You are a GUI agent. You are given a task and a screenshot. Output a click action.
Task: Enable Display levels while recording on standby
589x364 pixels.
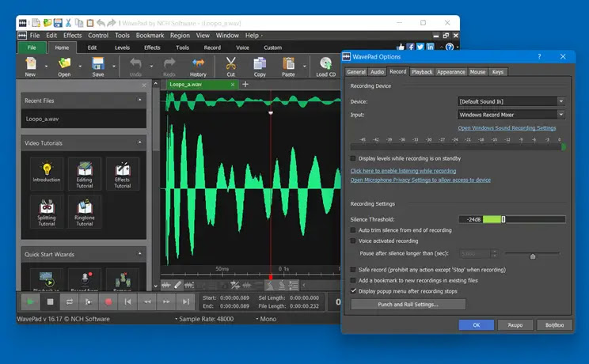353,158
